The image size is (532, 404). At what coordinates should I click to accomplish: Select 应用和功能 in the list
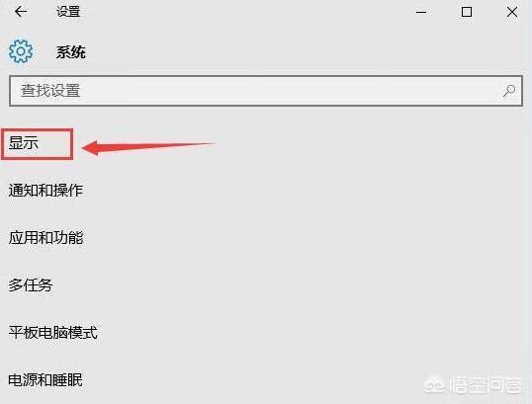click(45, 238)
